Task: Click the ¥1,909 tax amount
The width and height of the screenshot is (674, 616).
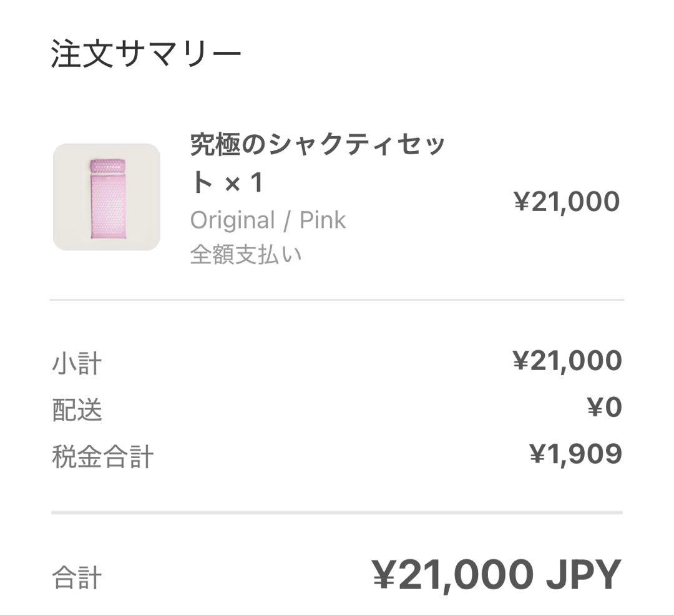Action: pos(575,454)
